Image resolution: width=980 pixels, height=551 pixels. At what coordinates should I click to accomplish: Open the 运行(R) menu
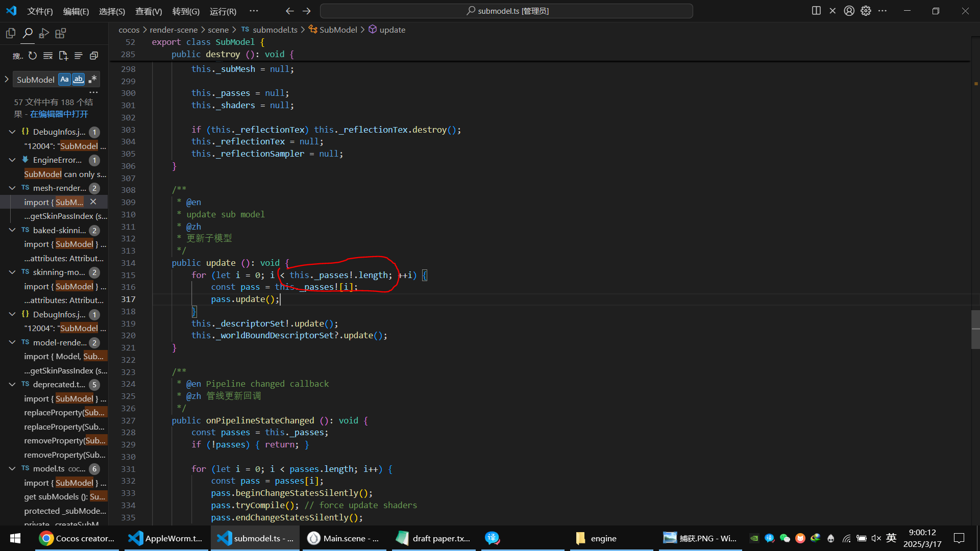click(223, 11)
